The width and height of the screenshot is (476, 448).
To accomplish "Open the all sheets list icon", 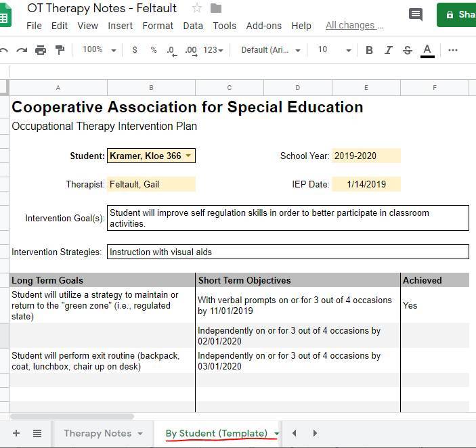I will [x=37, y=433].
